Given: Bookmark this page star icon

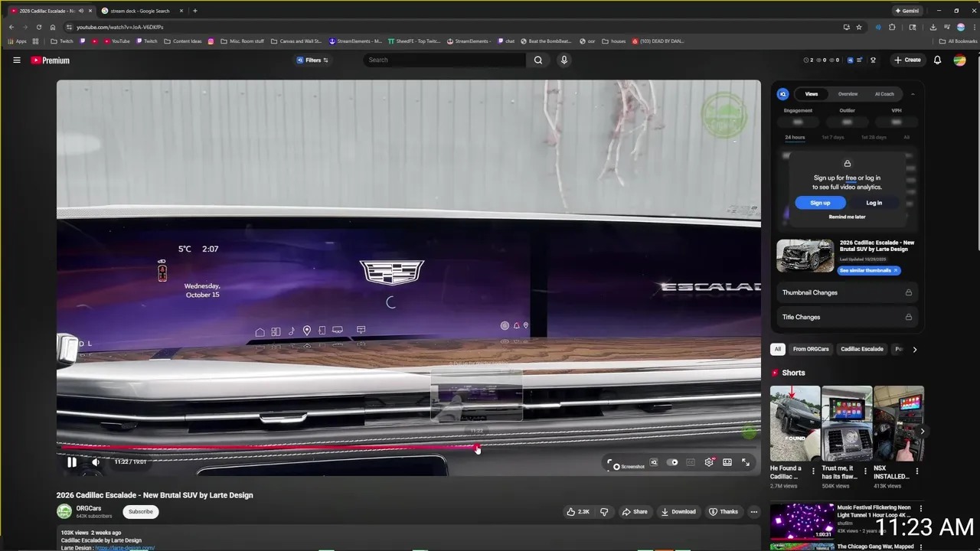Looking at the screenshot, I should coord(859,27).
